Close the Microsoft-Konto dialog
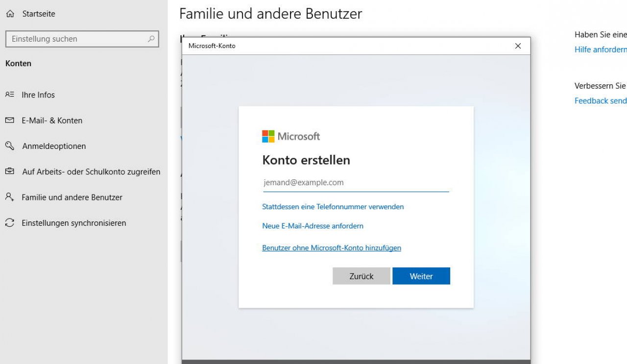The width and height of the screenshot is (627, 364). [518, 46]
